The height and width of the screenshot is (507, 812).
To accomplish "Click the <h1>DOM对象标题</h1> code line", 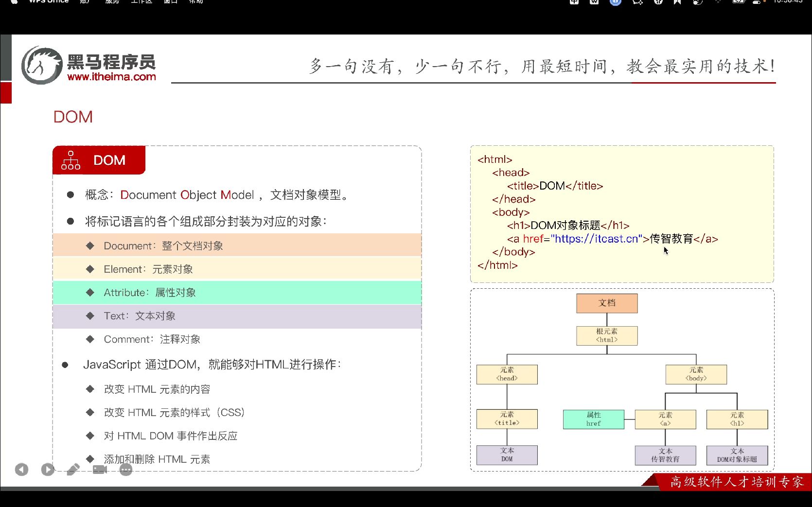I will (568, 226).
